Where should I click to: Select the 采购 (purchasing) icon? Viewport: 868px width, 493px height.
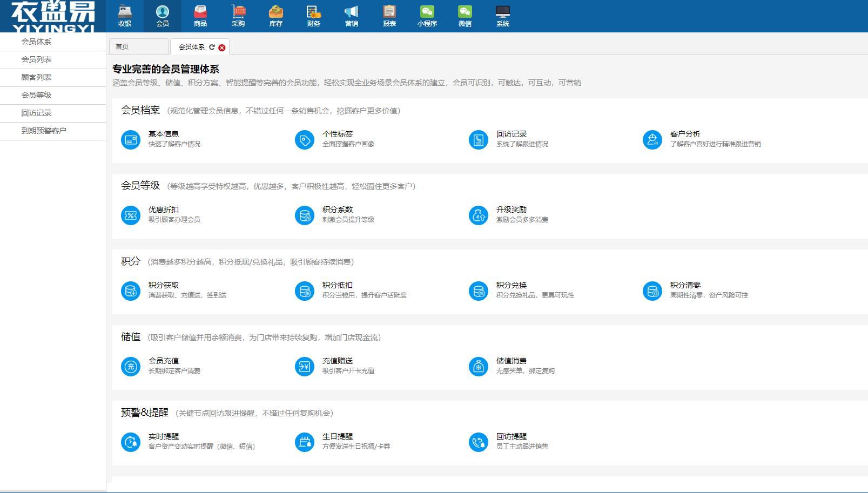click(x=238, y=15)
